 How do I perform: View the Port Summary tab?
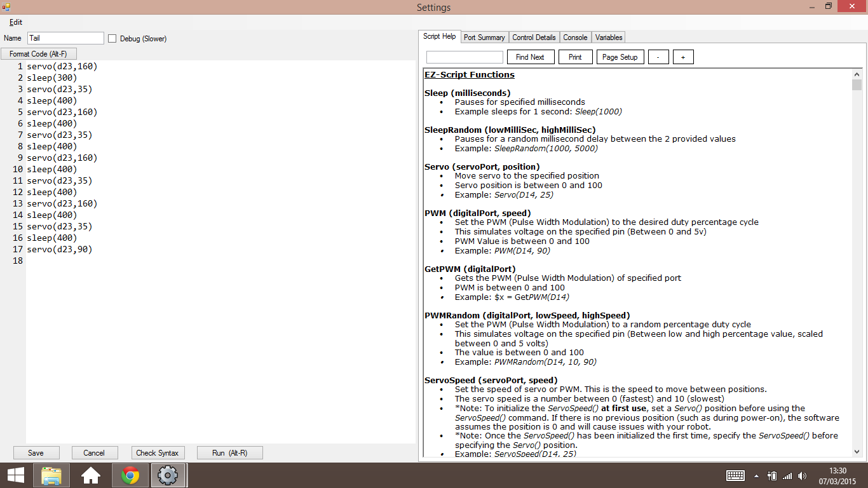click(x=484, y=37)
